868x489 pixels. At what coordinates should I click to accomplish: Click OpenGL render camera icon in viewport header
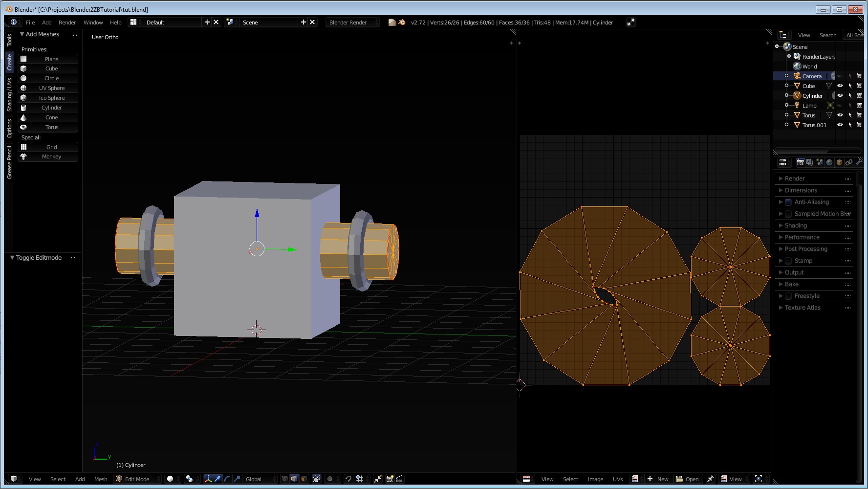pyautogui.click(x=390, y=479)
